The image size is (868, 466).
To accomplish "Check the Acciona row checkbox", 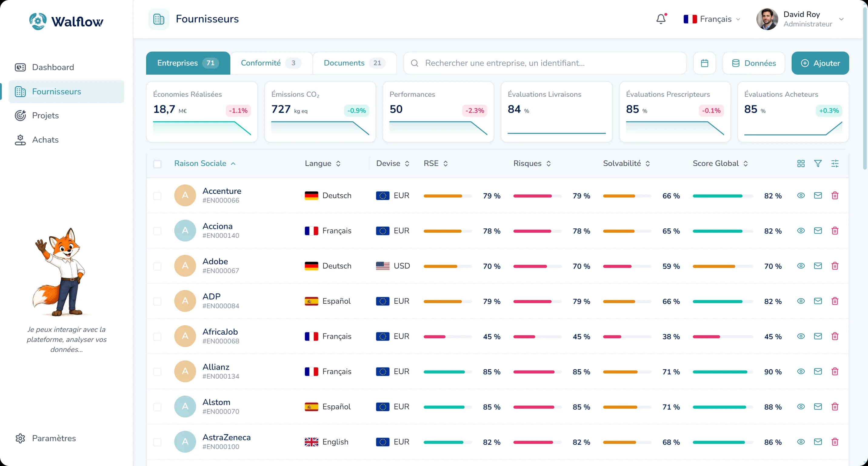I will coord(157,231).
